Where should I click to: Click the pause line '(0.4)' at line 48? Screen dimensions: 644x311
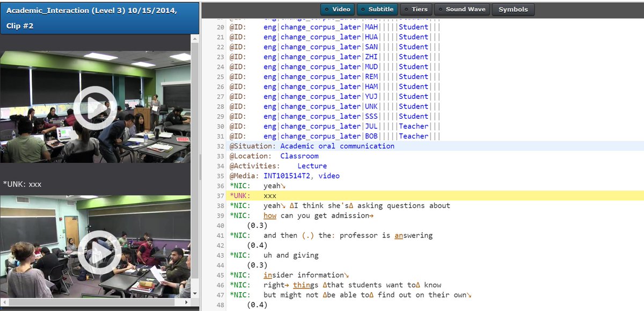(257, 305)
